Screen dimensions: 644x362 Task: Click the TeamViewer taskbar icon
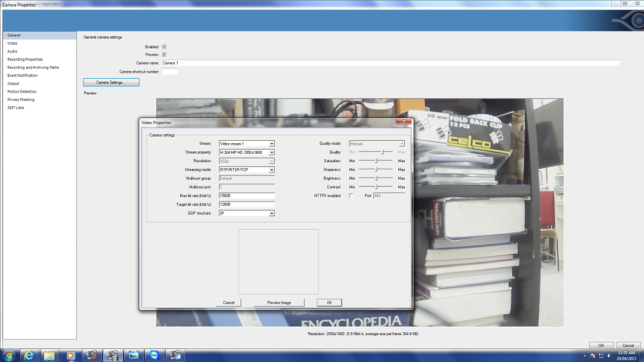[x=153, y=355]
